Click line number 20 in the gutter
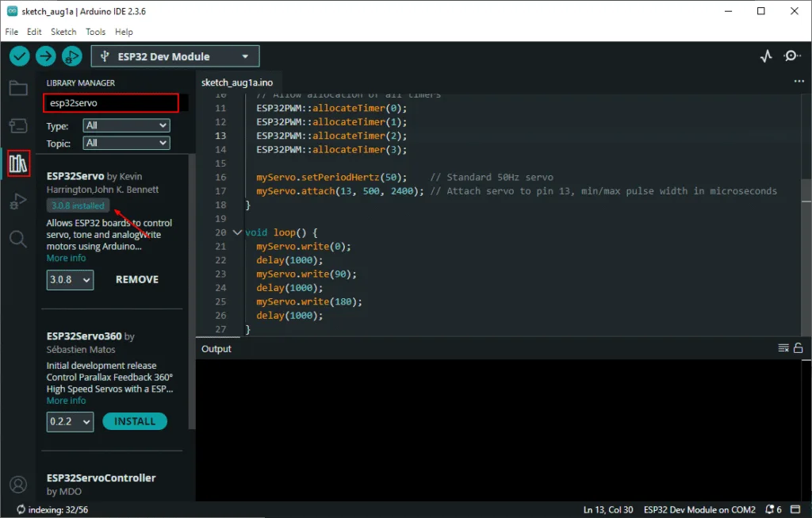Image resolution: width=812 pixels, height=518 pixels. [220, 232]
